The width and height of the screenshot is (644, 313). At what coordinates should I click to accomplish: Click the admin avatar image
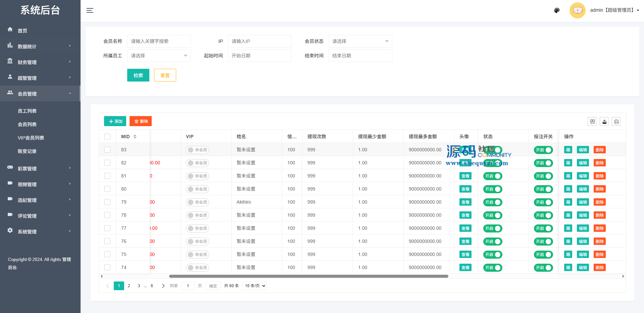[x=577, y=10]
